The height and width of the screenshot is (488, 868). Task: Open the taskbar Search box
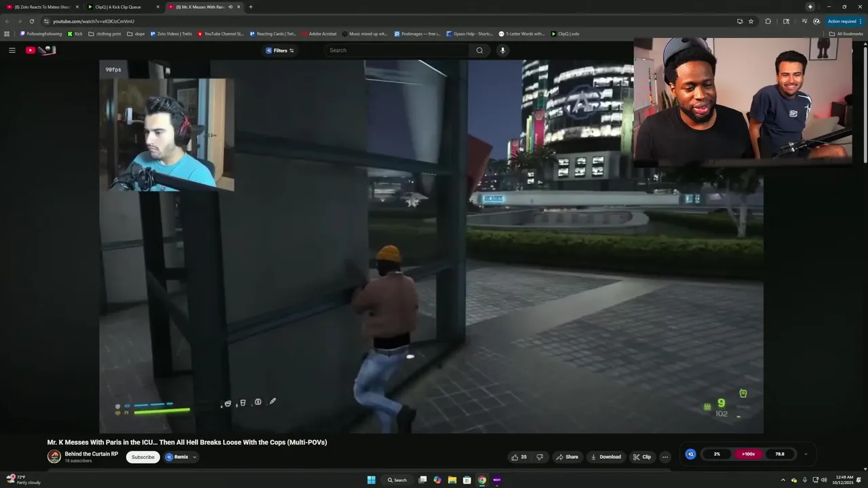point(397,480)
